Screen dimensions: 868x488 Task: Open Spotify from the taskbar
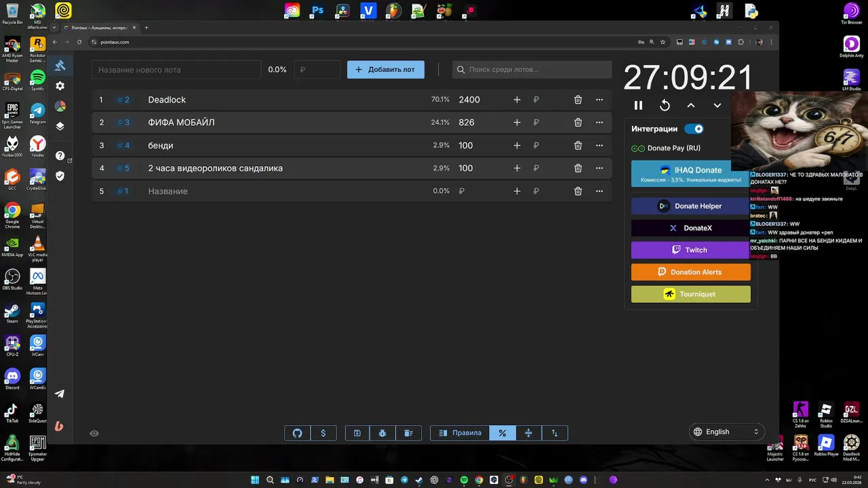[464, 480]
